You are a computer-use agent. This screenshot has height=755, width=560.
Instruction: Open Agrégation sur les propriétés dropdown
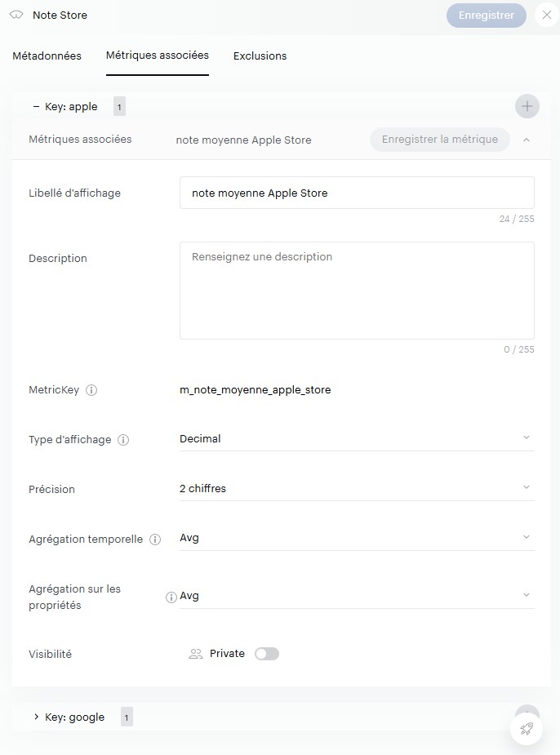(356, 597)
